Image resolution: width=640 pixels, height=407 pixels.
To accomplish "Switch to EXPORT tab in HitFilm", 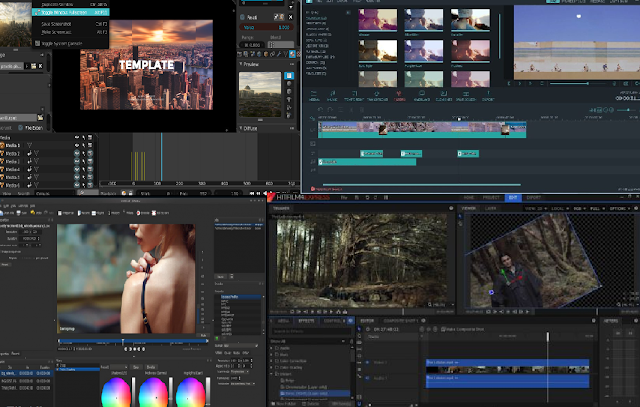I will point(533,198).
